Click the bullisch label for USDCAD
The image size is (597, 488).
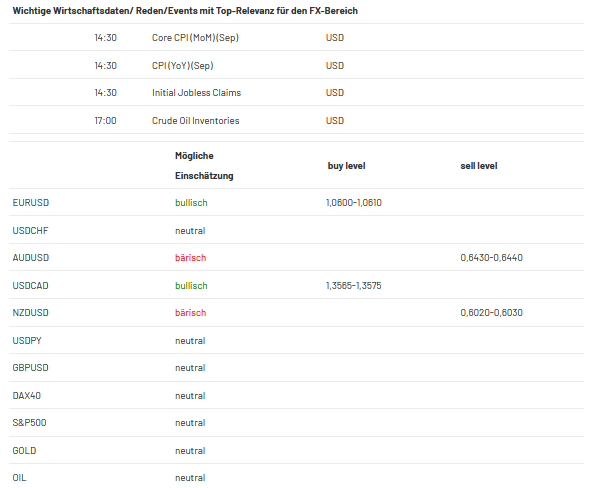[191, 285]
